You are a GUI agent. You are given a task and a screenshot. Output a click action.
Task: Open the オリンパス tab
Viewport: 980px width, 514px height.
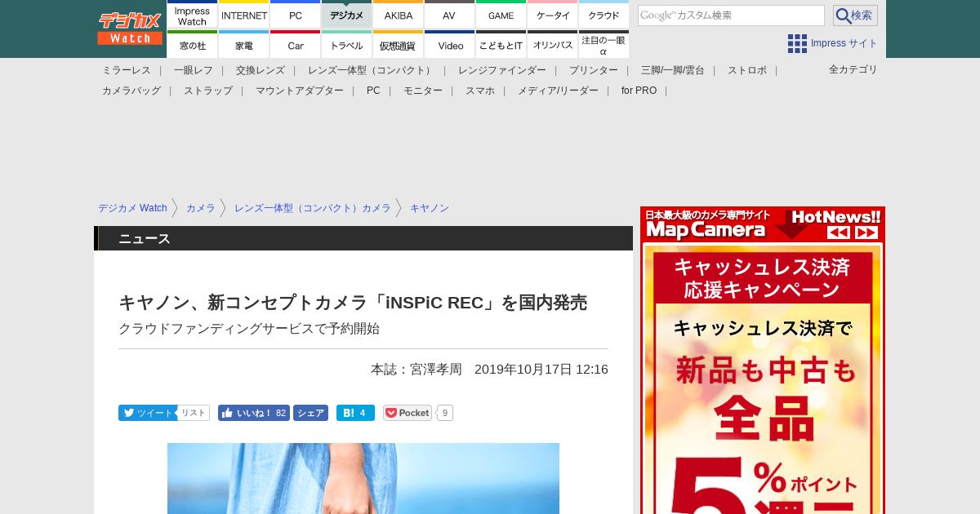pos(553,45)
